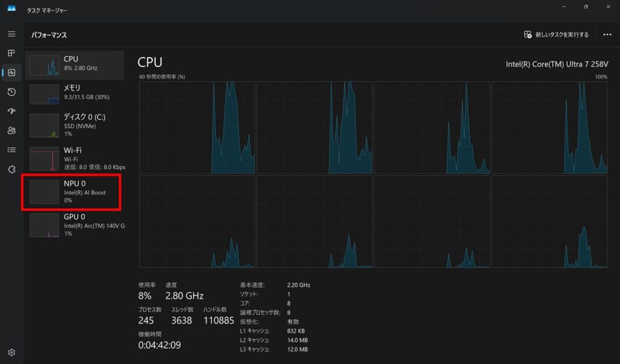Open the Startup apps icon

click(12, 111)
